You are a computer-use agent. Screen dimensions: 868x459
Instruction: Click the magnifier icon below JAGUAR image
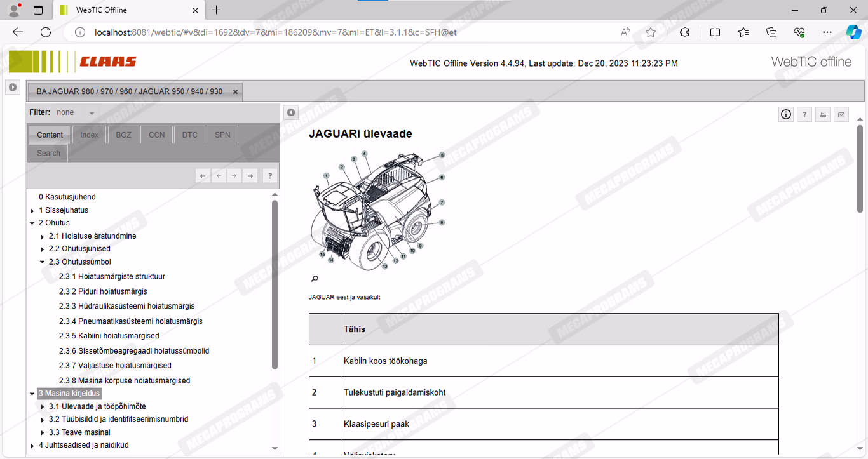[315, 279]
